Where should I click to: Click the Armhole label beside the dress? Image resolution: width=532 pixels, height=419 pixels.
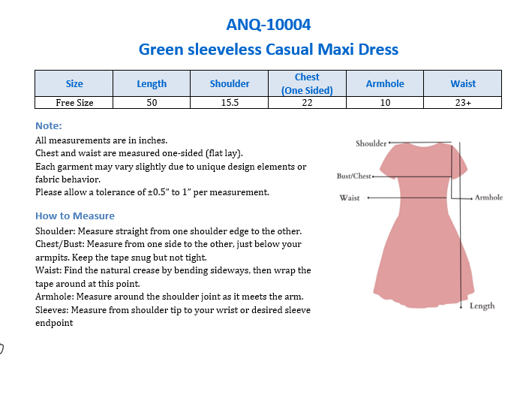[488, 197]
